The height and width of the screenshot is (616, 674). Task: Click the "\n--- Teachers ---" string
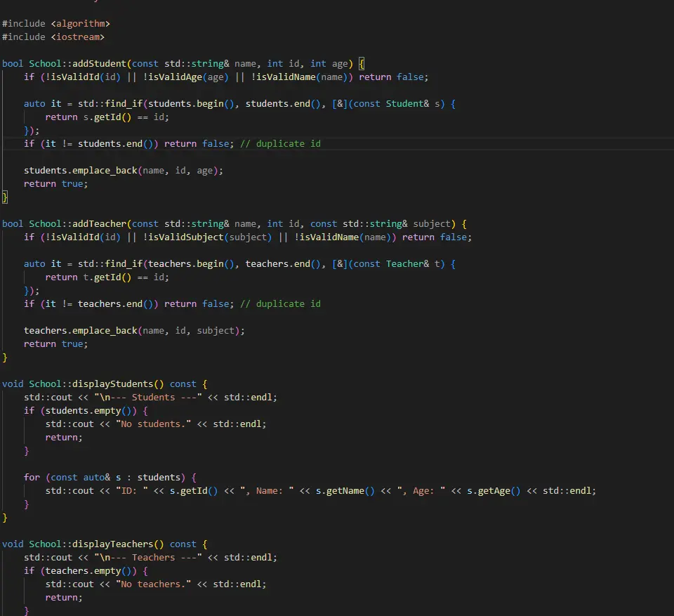coord(148,557)
